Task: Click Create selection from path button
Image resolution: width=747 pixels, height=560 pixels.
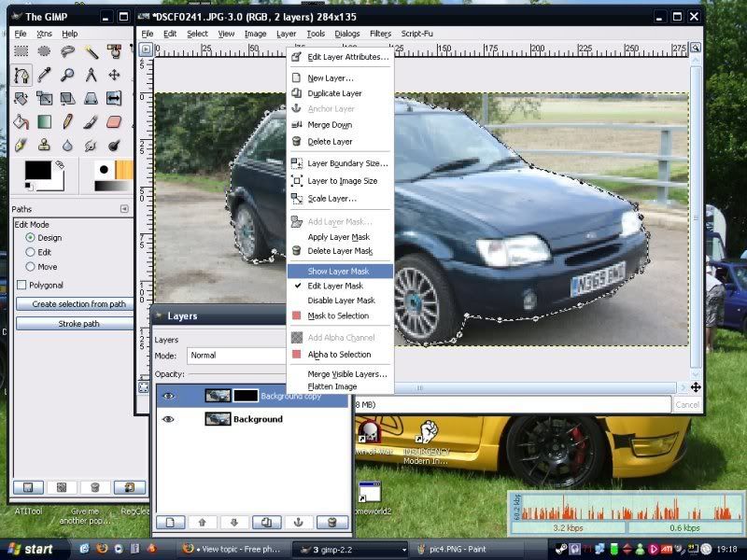Action: coord(76,304)
